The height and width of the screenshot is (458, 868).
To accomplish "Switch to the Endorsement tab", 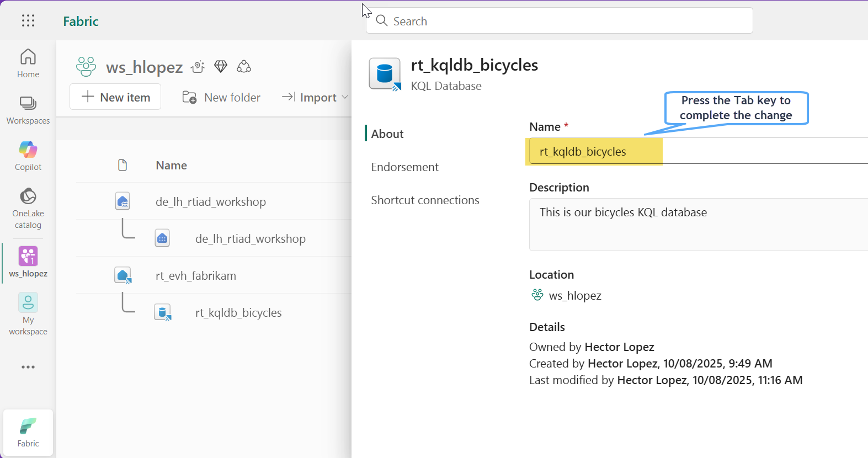I will pos(404,167).
